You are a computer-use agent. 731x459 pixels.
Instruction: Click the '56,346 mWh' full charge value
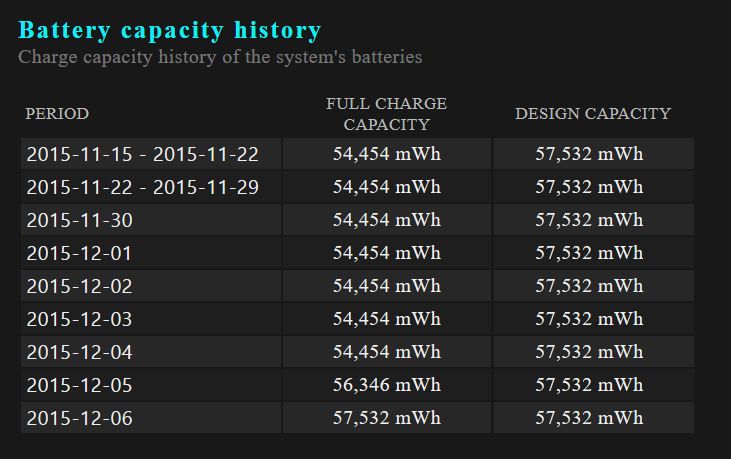pyautogui.click(x=386, y=385)
